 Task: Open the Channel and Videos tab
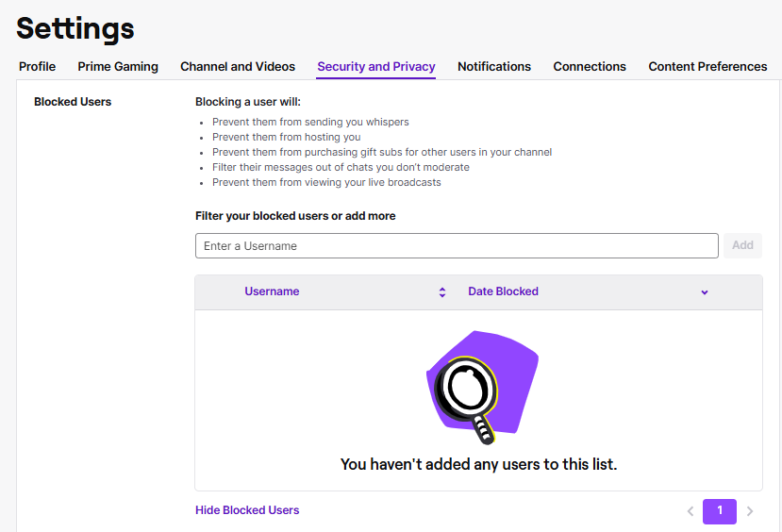(x=238, y=66)
